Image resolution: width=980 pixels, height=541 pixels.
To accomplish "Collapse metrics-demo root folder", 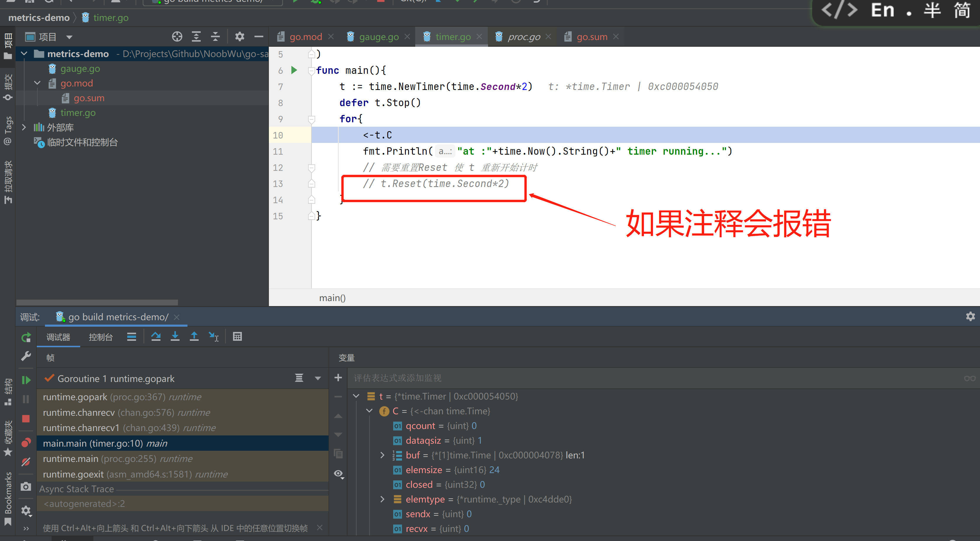I will coord(24,54).
